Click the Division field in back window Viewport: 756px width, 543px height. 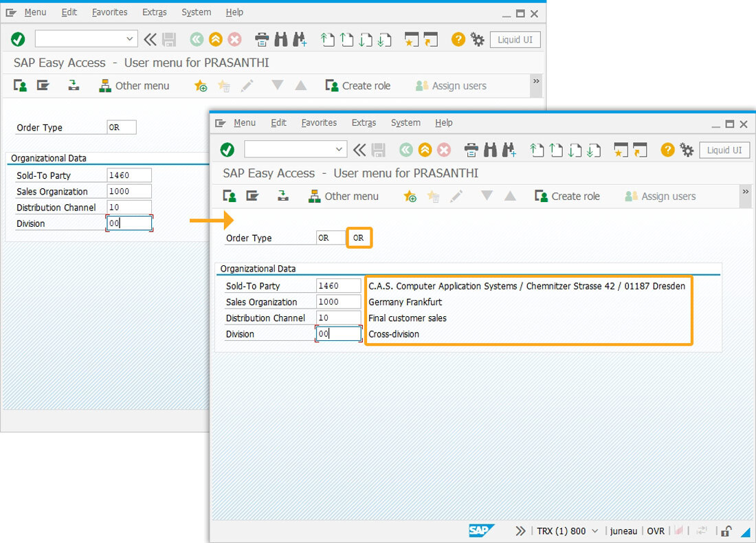129,223
